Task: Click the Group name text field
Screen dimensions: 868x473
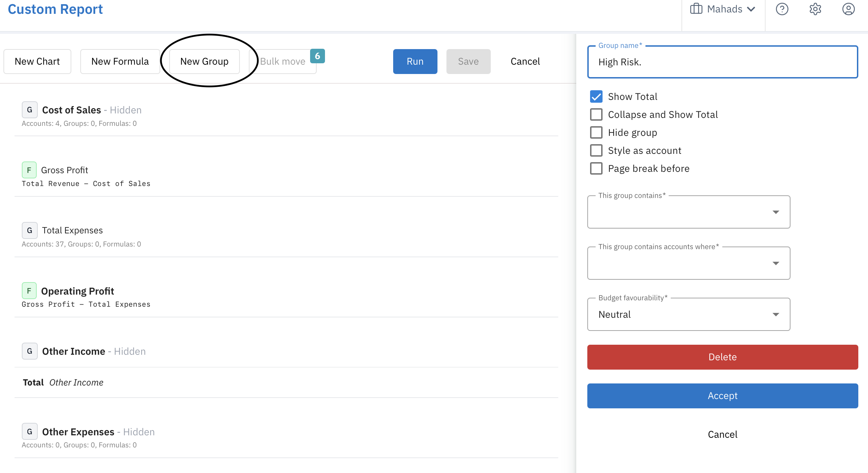Action: (x=722, y=62)
